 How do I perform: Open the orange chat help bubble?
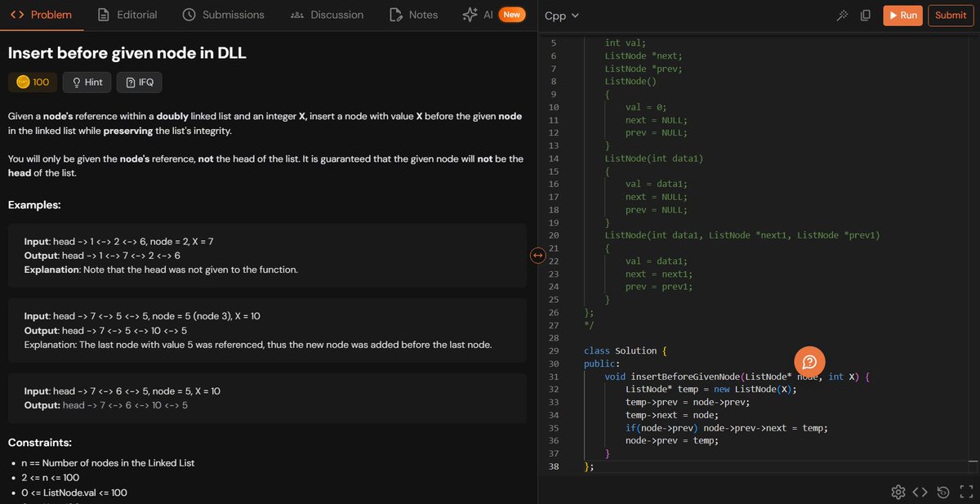[x=809, y=361]
